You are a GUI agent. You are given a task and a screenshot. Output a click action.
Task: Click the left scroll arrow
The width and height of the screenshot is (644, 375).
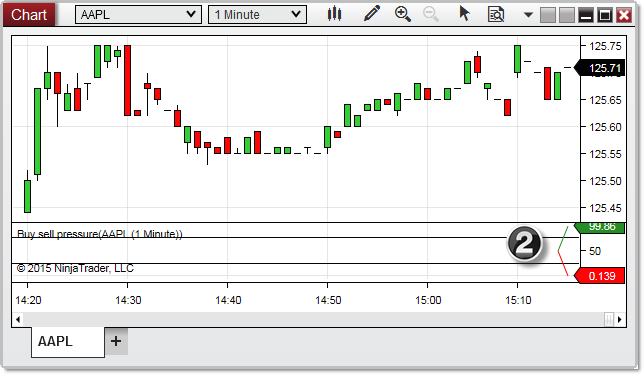click(18, 319)
